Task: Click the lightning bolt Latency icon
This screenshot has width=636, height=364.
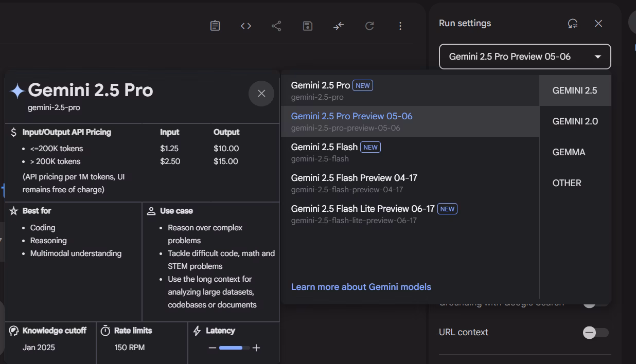Action: pos(197,331)
